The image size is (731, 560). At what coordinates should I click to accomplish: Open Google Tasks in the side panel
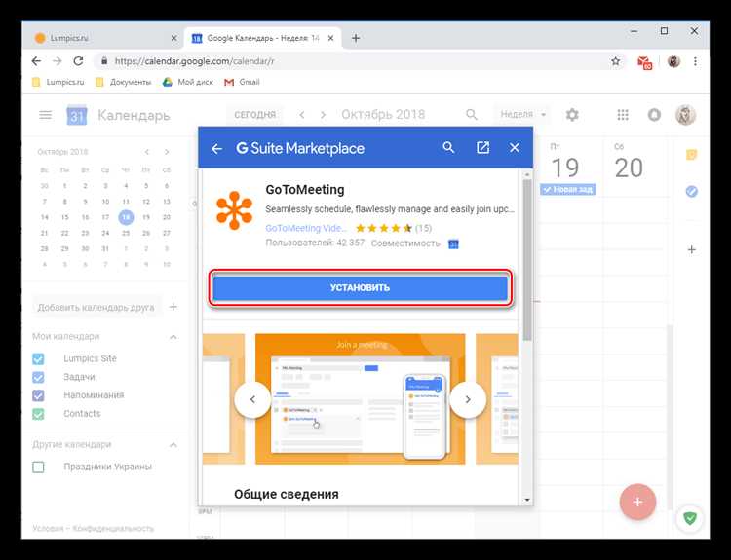[x=691, y=191]
